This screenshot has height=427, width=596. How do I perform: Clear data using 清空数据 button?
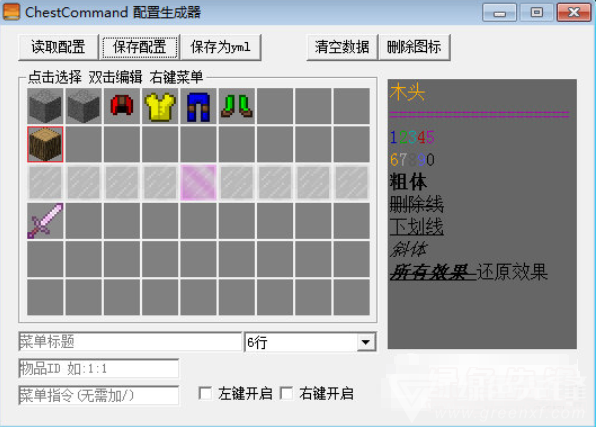point(342,47)
